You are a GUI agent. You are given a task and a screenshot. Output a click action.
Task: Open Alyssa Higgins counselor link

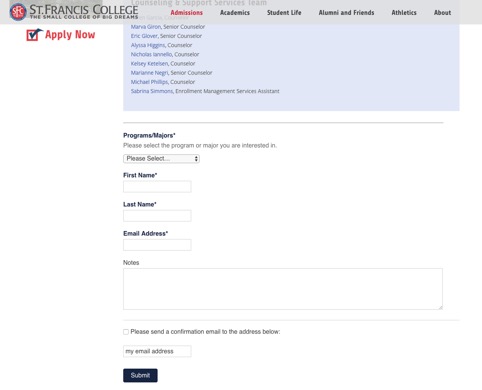click(148, 45)
